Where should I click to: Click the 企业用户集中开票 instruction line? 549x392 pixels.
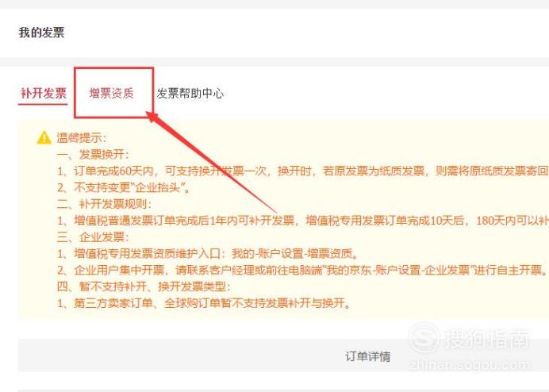(301, 270)
